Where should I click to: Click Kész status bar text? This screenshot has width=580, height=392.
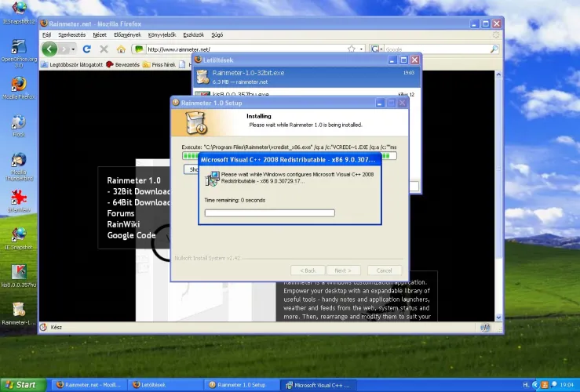(x=57, y=328)
